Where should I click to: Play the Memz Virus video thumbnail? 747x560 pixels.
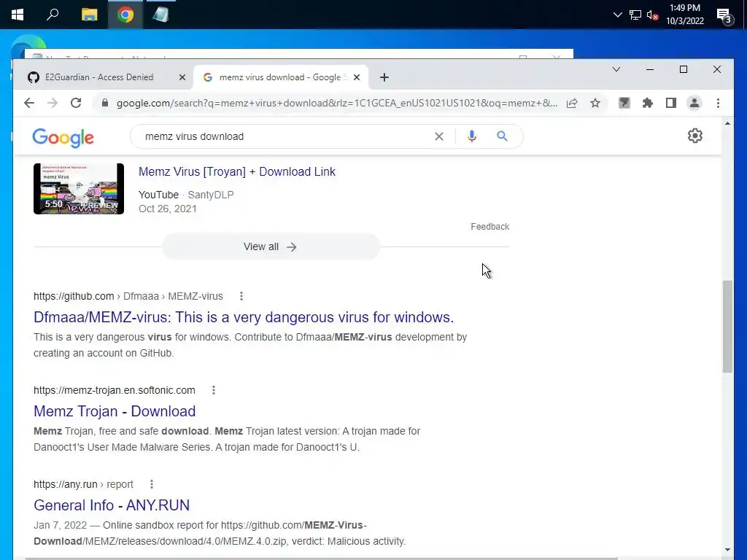[x=79, y=189]
